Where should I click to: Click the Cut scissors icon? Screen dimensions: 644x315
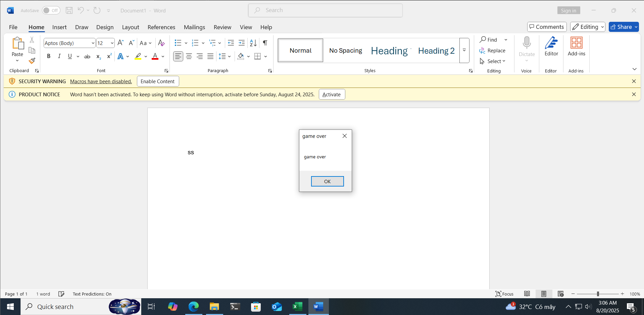pyautogui.click(x=32, y=40)
